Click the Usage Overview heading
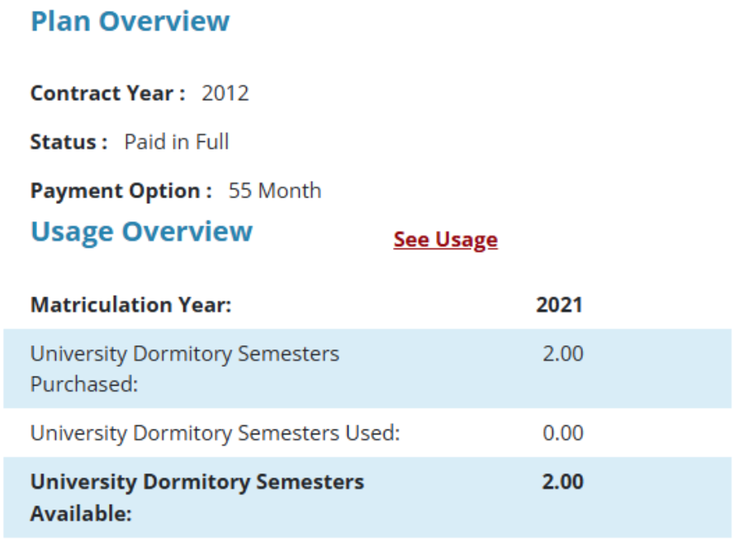 pos(141,231)
